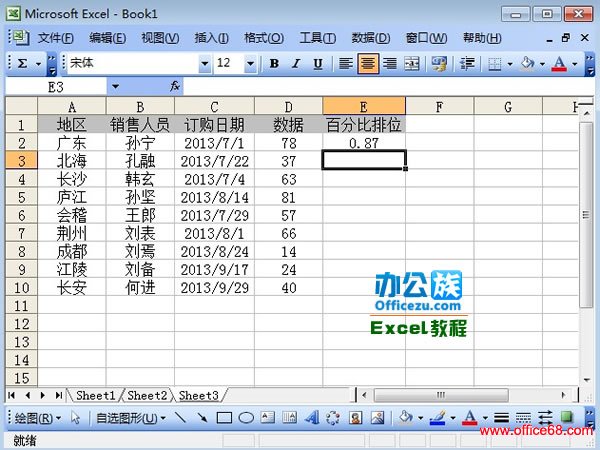Click the AutoSum sigma icon
This screenshot has width=600, height=450.
22,64
